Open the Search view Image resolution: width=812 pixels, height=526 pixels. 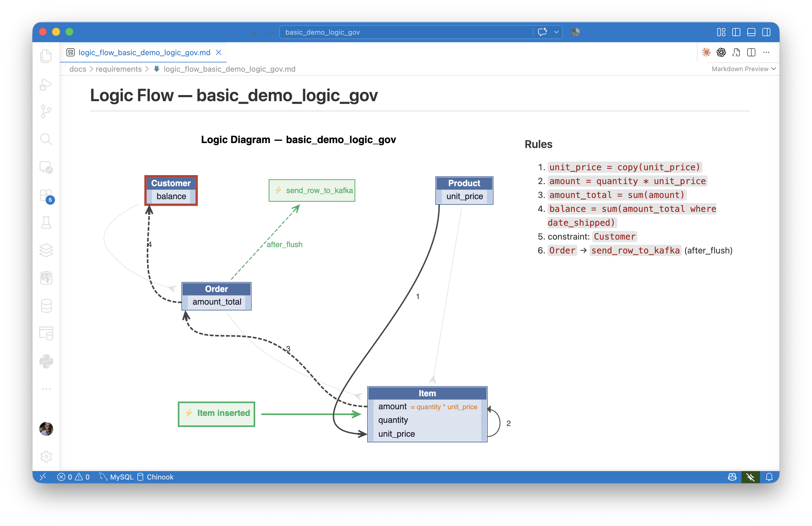(x=46, y=139)
